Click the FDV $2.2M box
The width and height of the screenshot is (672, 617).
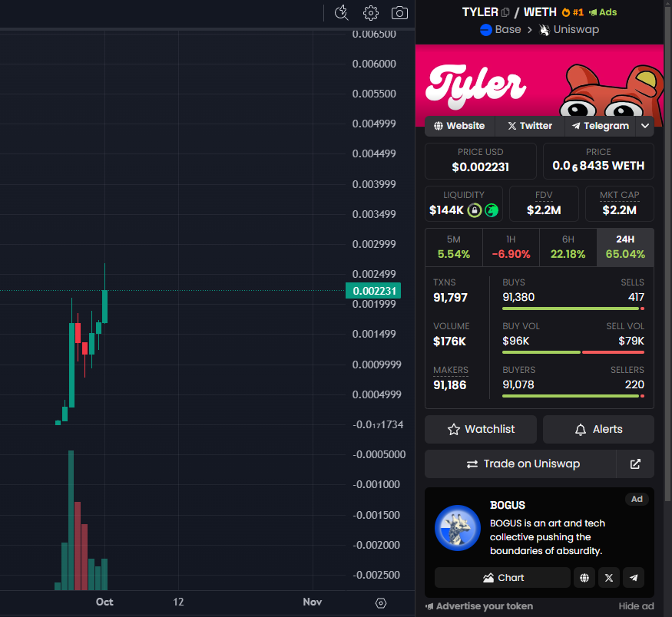(x=544, y=204)
